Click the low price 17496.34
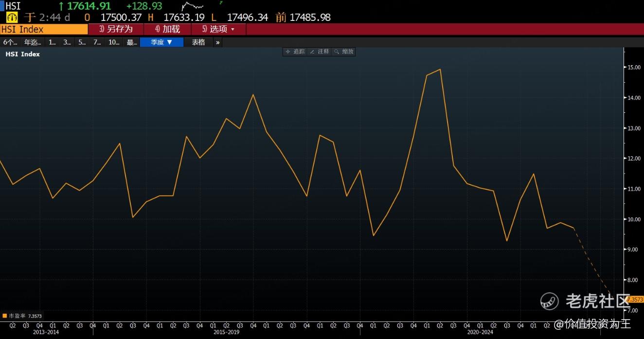644x339 pixels. click(248, 18)
